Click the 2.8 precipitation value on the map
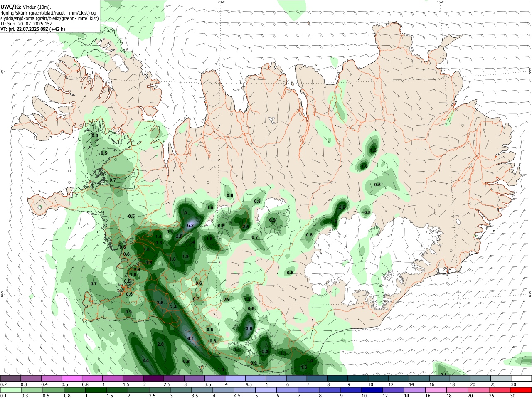The width and height of the screenshot is (532, 399). [179, 236]
